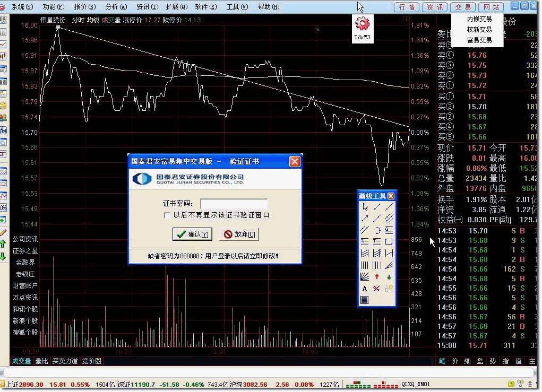542x392 pixels.
Task: Open 公司资讯 in left list
Action: click(25, 239)
